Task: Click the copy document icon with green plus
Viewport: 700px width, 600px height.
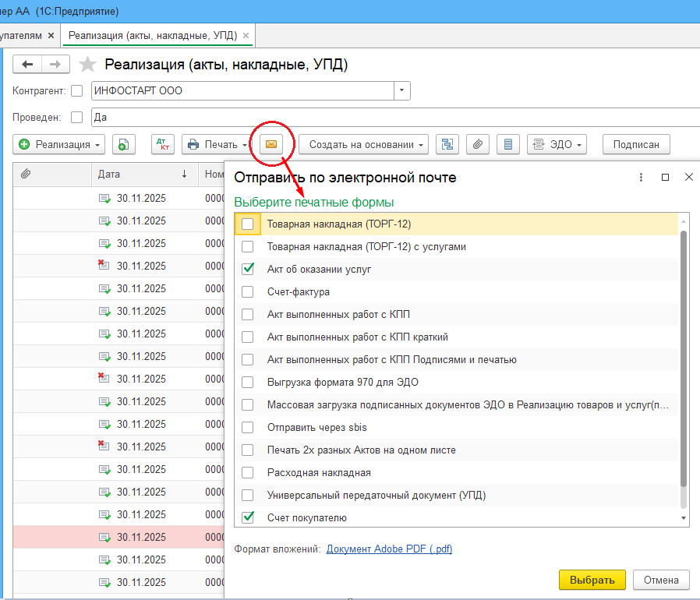Action: point(124,144)
